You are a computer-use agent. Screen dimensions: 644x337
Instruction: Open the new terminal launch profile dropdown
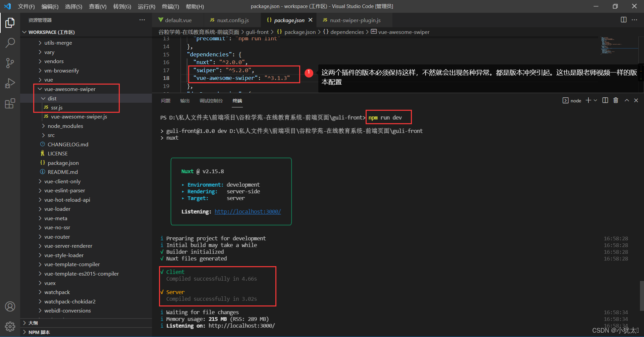pos(595,100)
